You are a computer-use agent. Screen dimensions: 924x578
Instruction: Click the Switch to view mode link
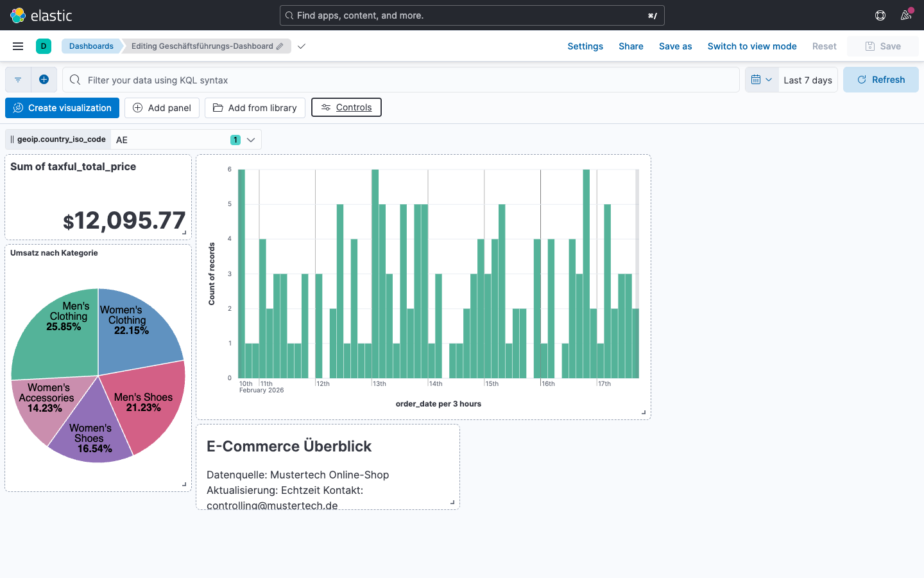tap(752, 46)
